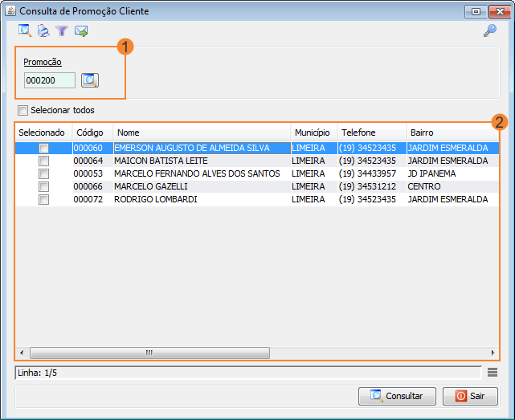Sort by the Nome column header

click(202, 133)
